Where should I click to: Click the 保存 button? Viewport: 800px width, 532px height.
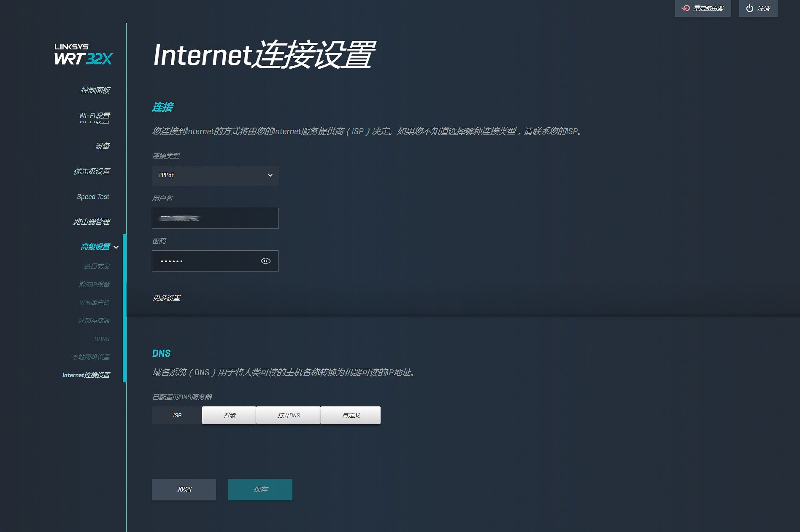(260, 489)
